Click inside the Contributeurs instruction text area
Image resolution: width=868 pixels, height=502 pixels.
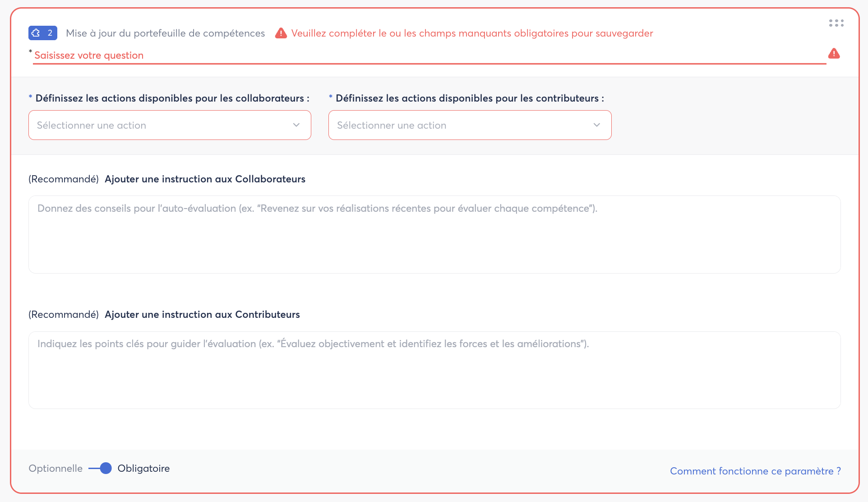(x=434, y=370)
